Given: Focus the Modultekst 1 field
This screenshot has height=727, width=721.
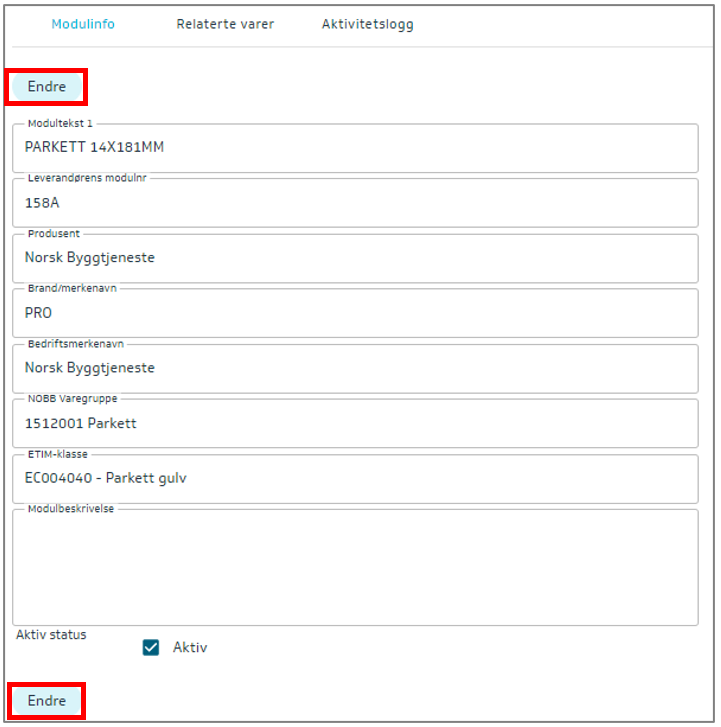Looking at the screenshot, I should (x=355, y=148).
